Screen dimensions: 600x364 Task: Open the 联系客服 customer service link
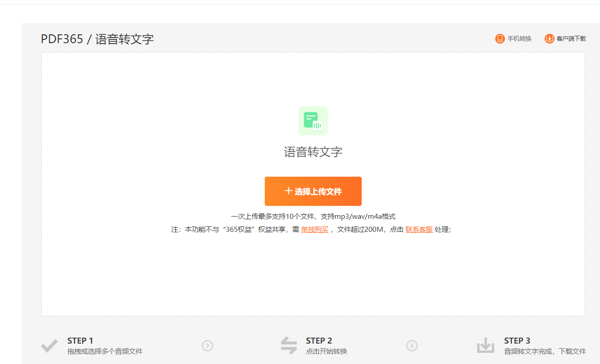(419, 229)
